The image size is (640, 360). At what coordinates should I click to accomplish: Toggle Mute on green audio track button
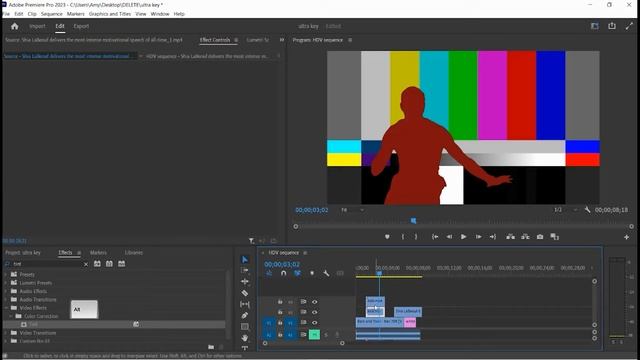(x=314, y=335)
